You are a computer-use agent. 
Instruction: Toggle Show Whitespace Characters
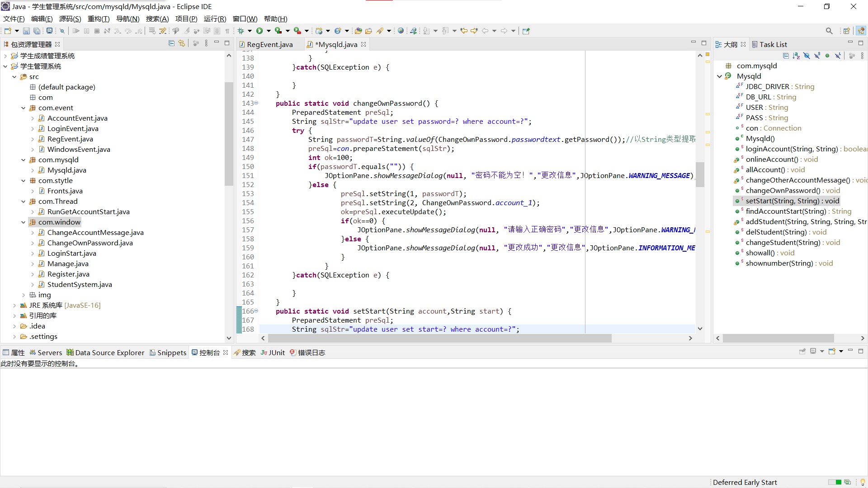point(227,31)
